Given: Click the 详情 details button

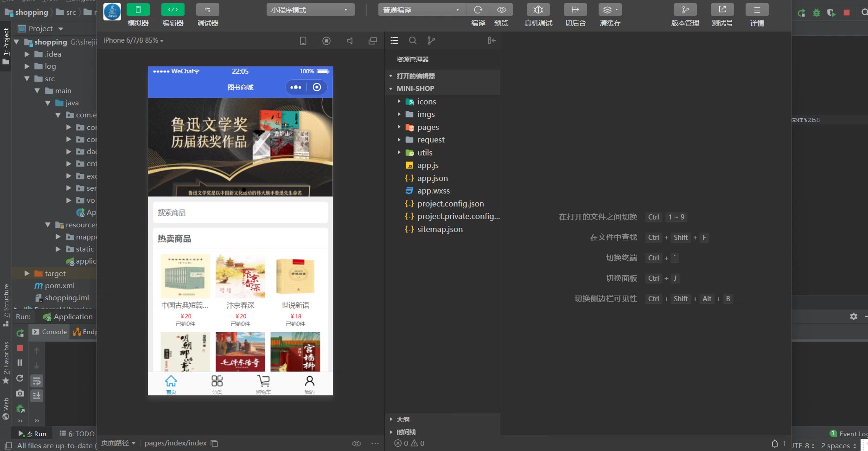Looking at the screenshot, I should (x=757, y=10).
